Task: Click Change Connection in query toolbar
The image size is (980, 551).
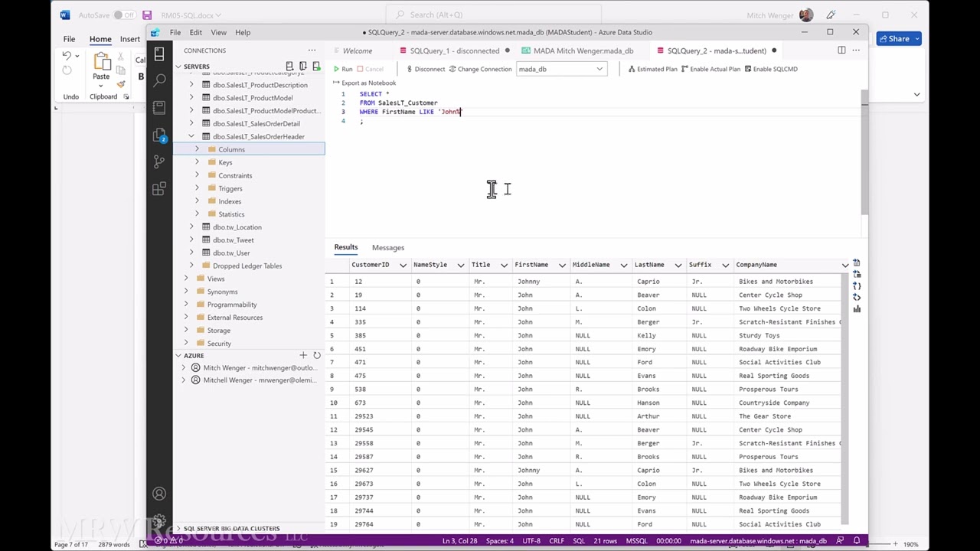Action: [x=480, y=69]
